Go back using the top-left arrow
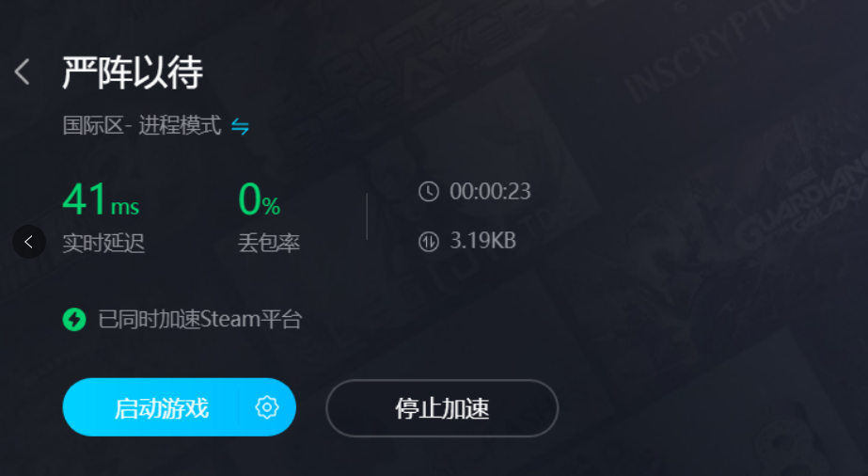 tap(23, 71)
